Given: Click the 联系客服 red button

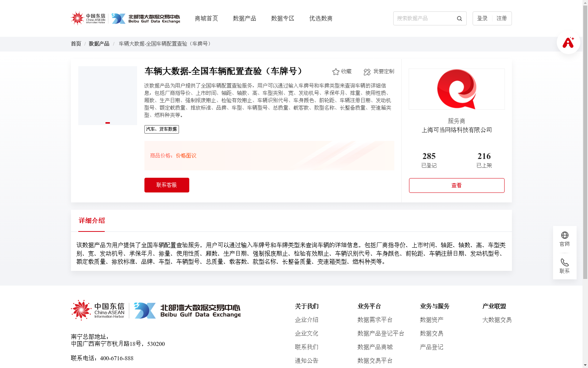Looking at the screenshot, I should click(x=167, y=185).
